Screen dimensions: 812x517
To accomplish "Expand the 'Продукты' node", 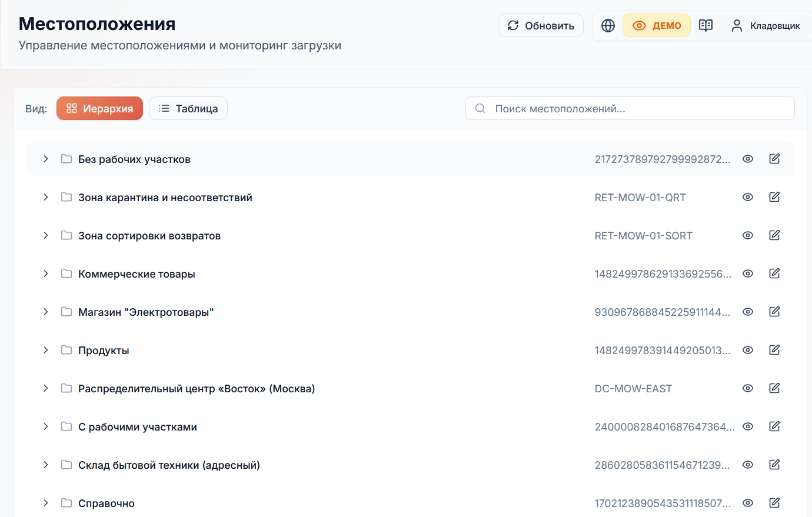I will click(45, 350).
